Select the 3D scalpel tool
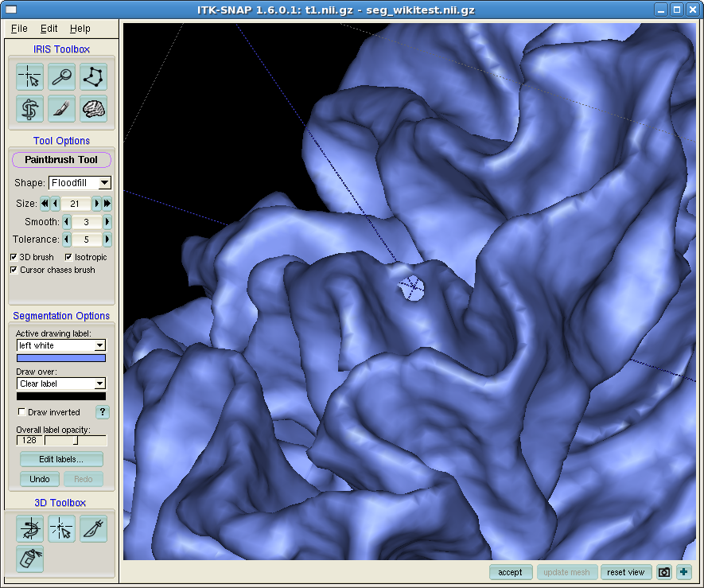The image size is (704, 588). [93, 527]
